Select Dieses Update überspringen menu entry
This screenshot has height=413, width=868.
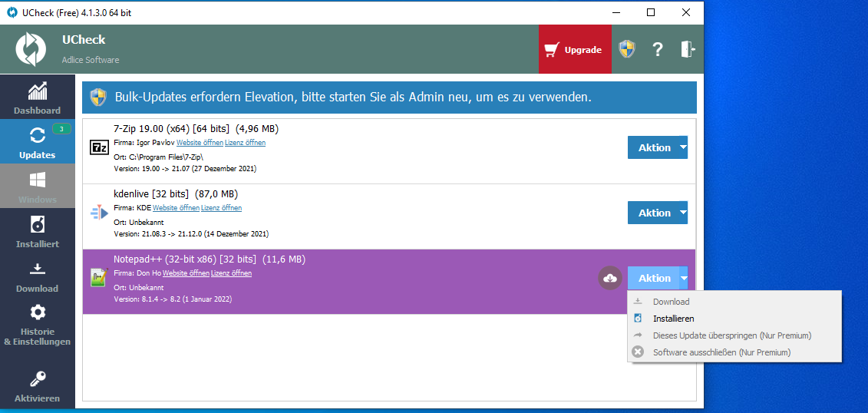click(x=734, y=335)
